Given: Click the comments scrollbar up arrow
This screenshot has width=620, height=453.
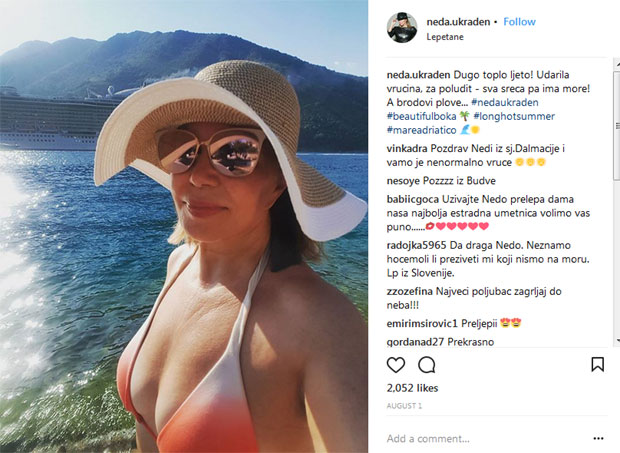Looking at the screenshot, I should (617, 63).
